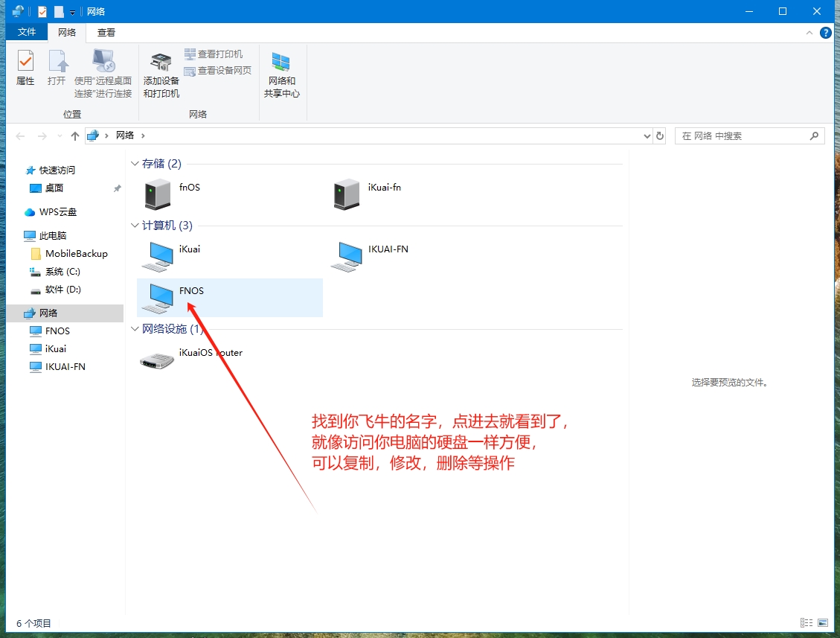The height and width of the screenshot is (638, 840).
Task: Switch to the View ribbon tab
Action: point(106,32)
